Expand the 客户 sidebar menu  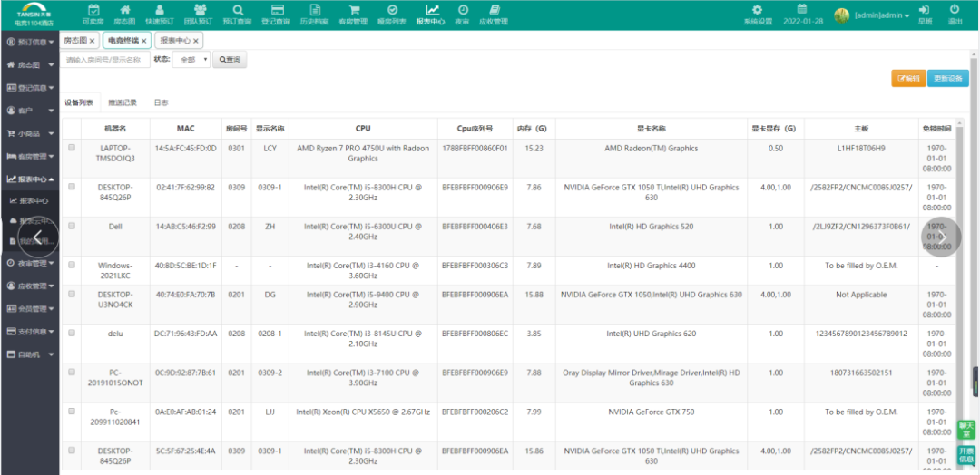(29, 111)
